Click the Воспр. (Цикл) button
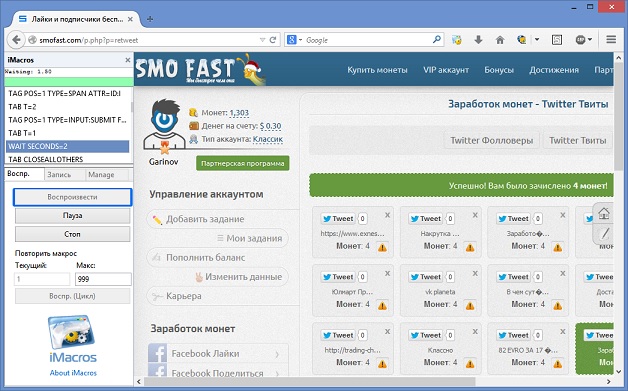 pos(72,296)
